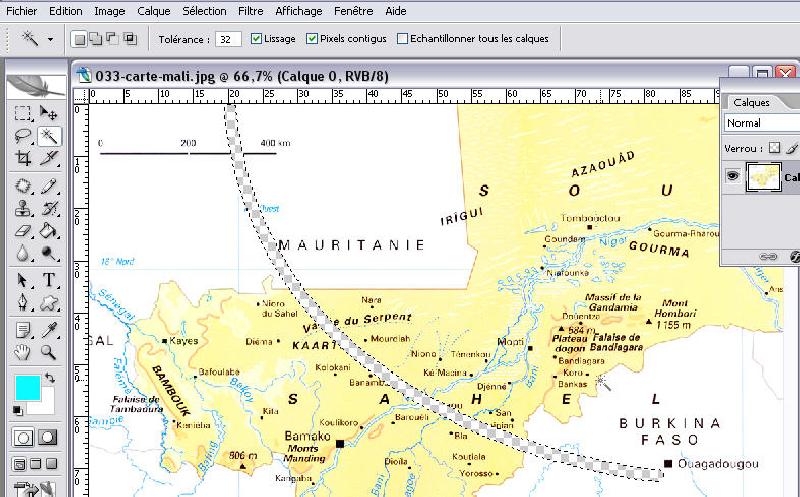The width and height of the screenshot is (800, 497).
Task: Select the Blur drop tool
Action: (22, 253)
